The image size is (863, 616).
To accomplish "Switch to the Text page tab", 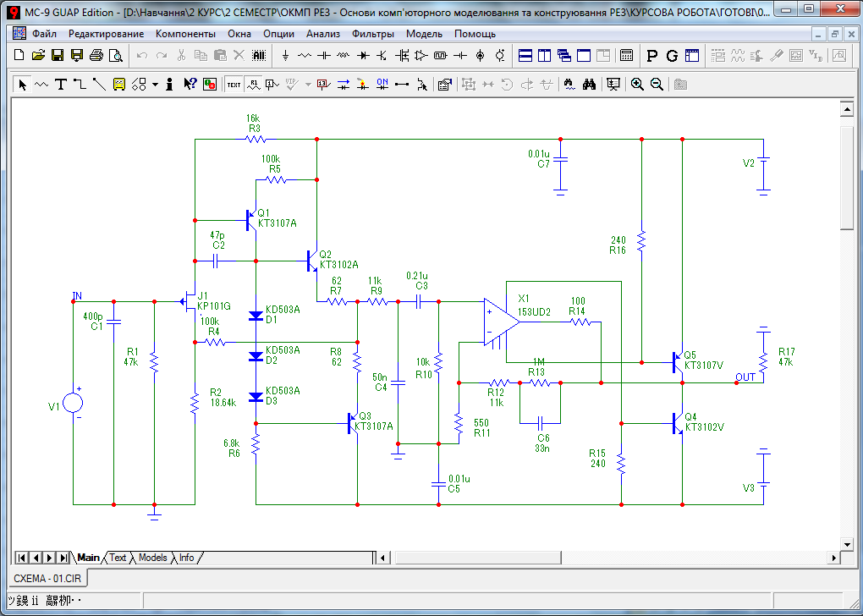I will pyautogui.click(x=118, y=557).
